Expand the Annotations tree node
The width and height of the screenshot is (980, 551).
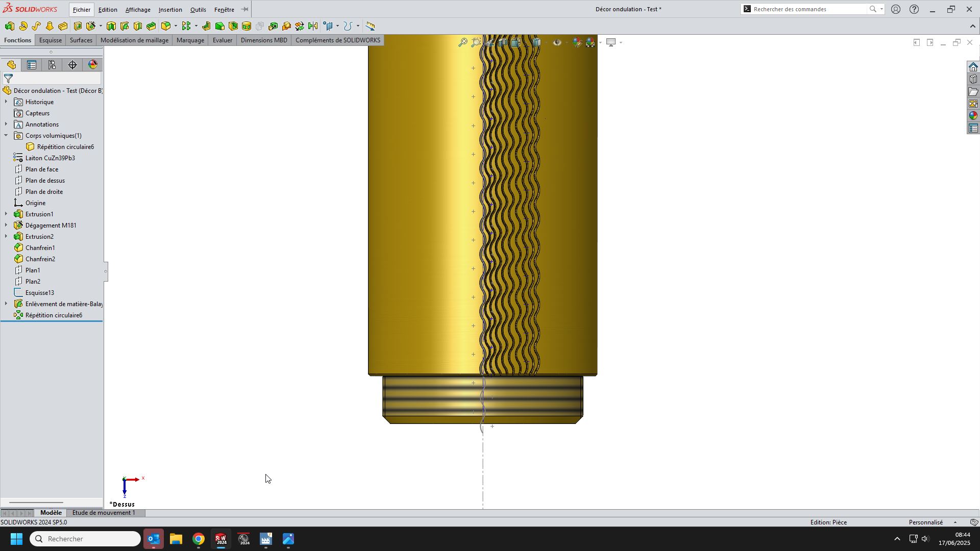[6, 124]
